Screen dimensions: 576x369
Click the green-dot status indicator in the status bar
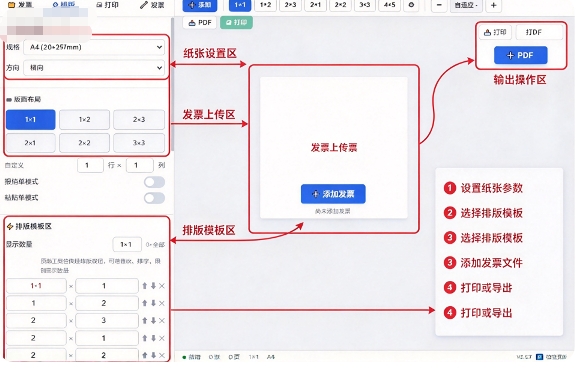click(192, 357)
